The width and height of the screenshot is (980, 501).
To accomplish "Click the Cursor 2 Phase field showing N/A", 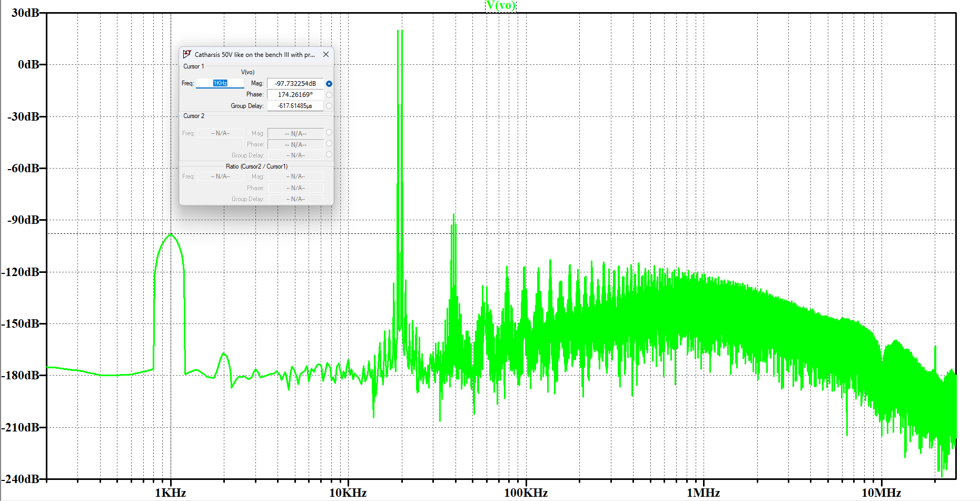I will point(295,144).
